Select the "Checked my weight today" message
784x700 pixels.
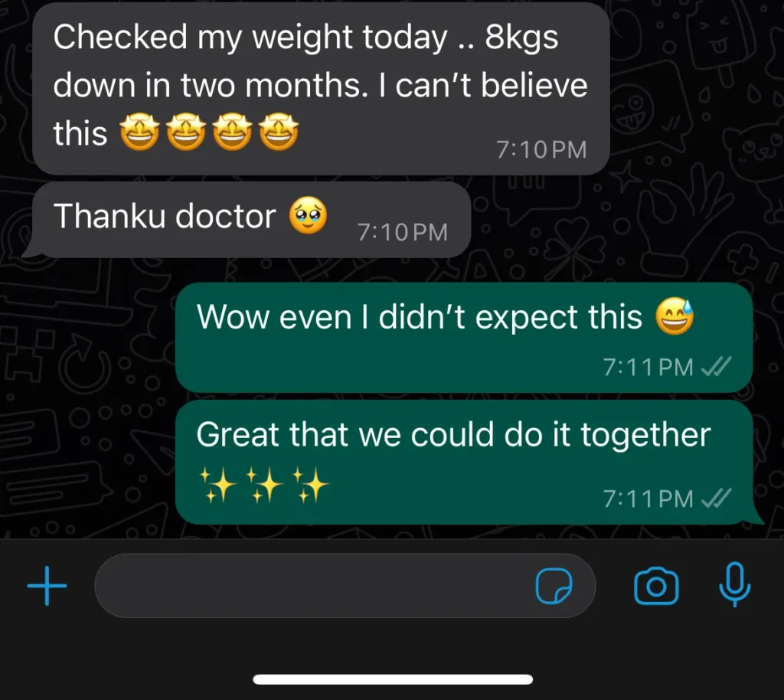(x=321, y=89)
